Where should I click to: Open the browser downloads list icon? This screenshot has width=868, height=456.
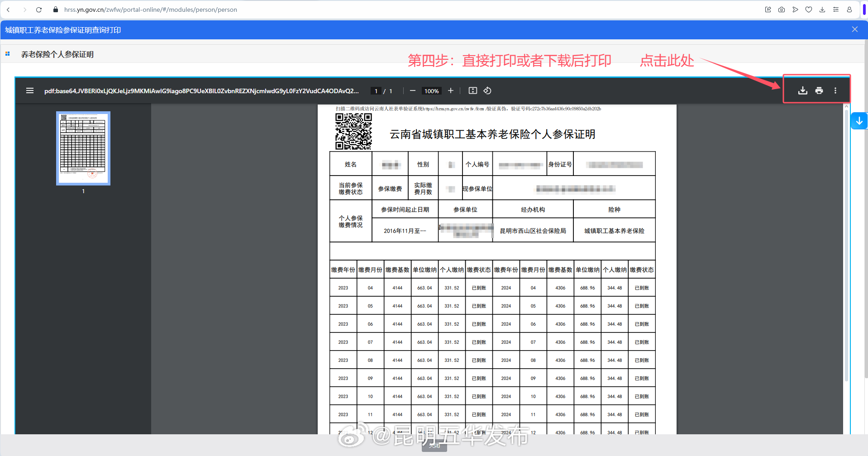[822, 9]
